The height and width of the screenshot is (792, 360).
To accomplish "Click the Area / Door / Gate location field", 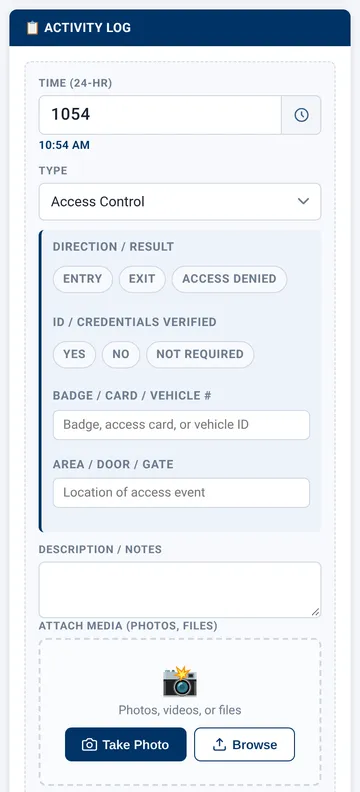I will [181, 492].
